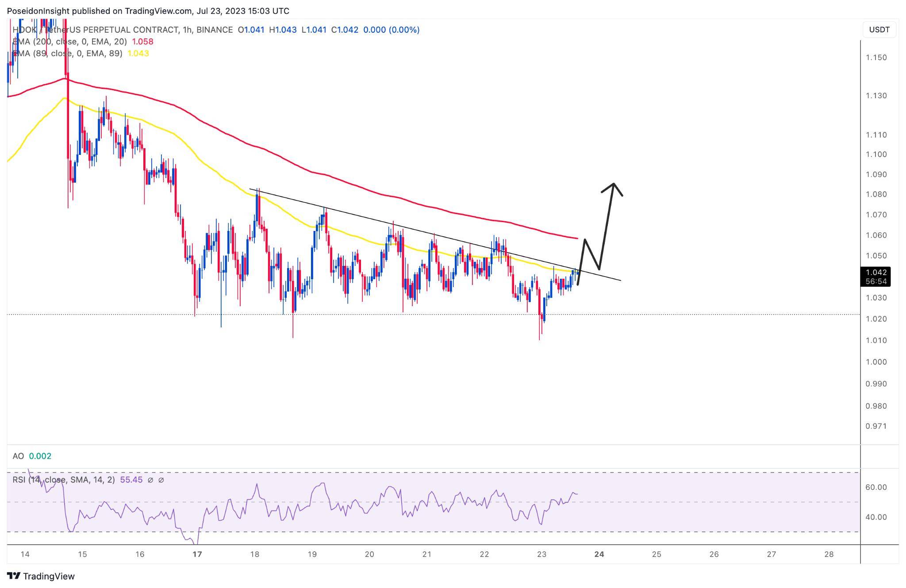Image resolution: width=906 pixels, height=588 pixels.
Task: Click the candle countdown timer 56:54
Action: point(875,281)
